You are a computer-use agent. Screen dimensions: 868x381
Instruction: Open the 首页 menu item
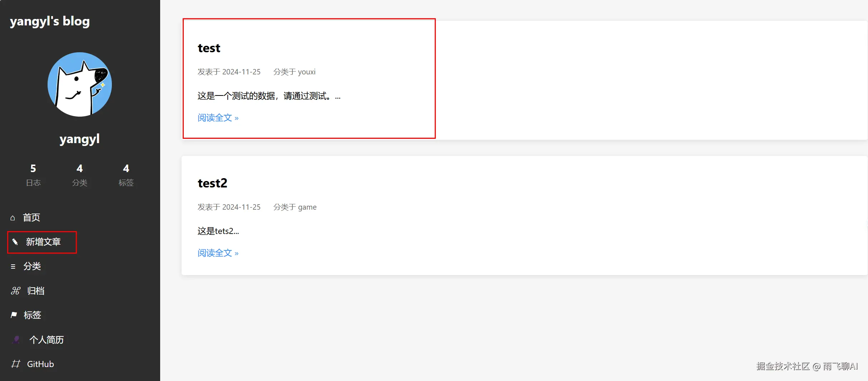coord(31,218)
